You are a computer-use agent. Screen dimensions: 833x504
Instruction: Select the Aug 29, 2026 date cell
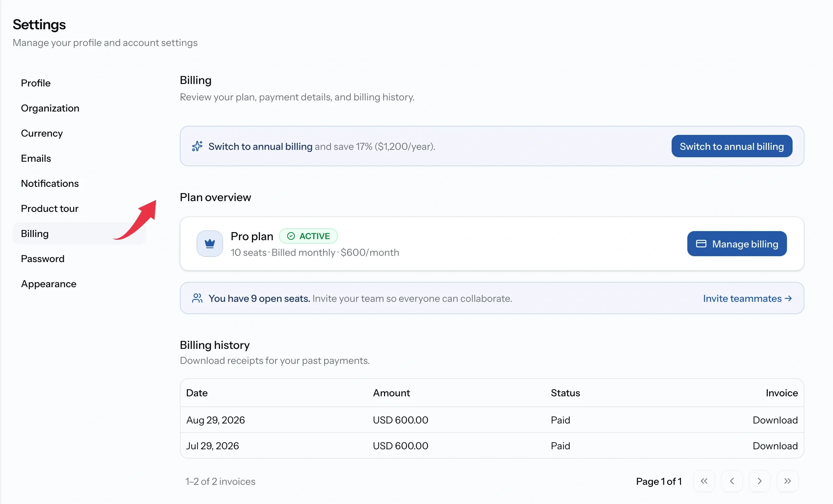coord(215,420)
